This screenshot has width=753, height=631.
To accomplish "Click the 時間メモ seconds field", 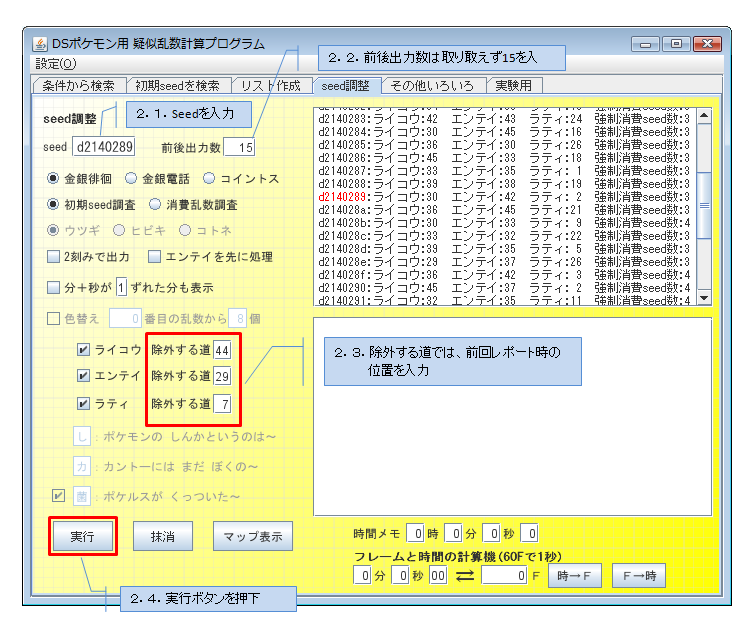I will (491, 534).
